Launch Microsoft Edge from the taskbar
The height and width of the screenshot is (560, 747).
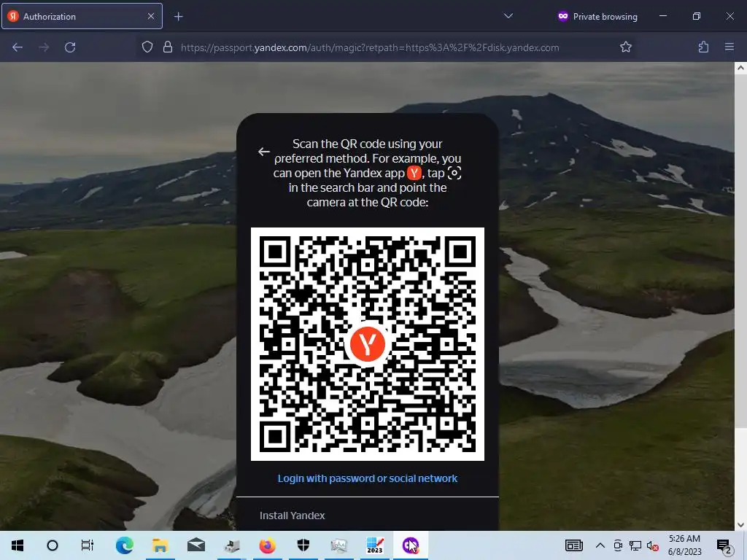pyautogui.click(x=124, y=545)
